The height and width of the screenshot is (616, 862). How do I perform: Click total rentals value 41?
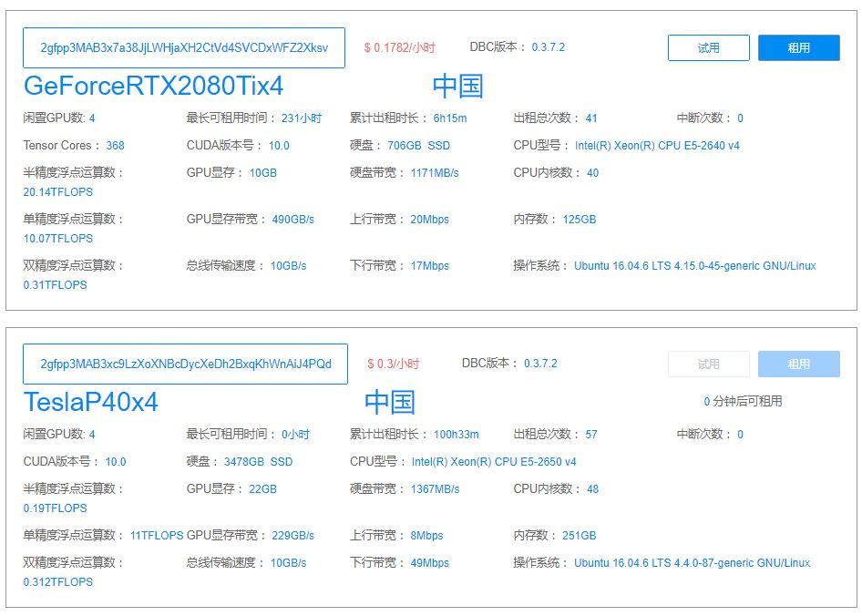coord(591,118)
